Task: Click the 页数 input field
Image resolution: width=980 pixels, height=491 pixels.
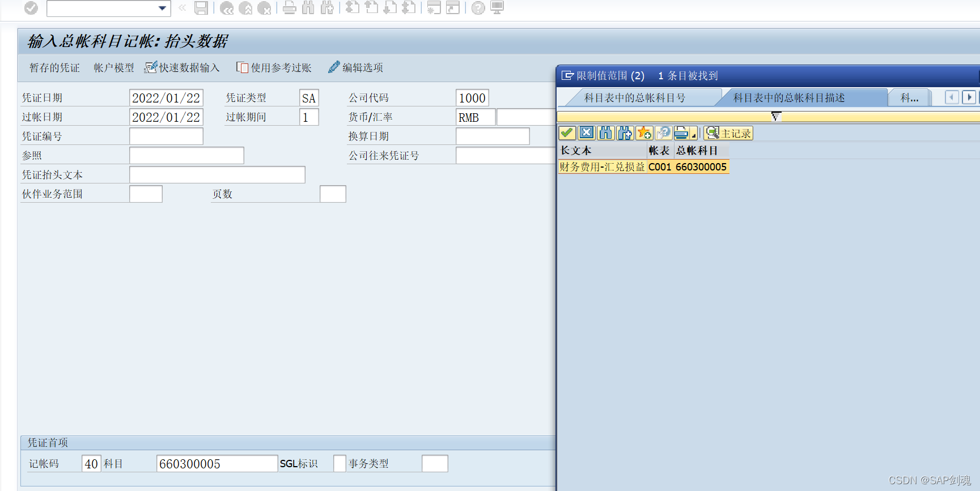Action: [333, 194]
